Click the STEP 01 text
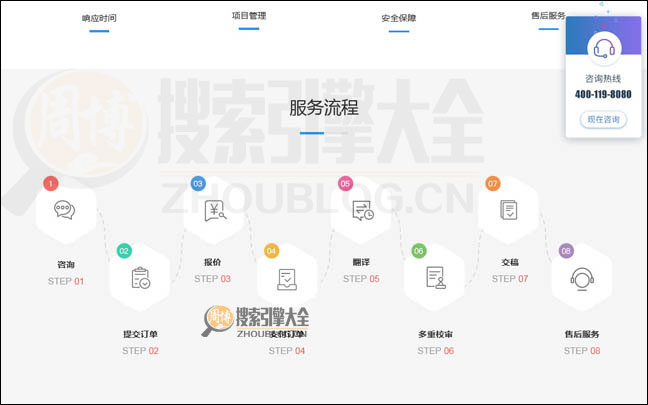The height and width of the screenshot is (405, 648). click(66, 281)
